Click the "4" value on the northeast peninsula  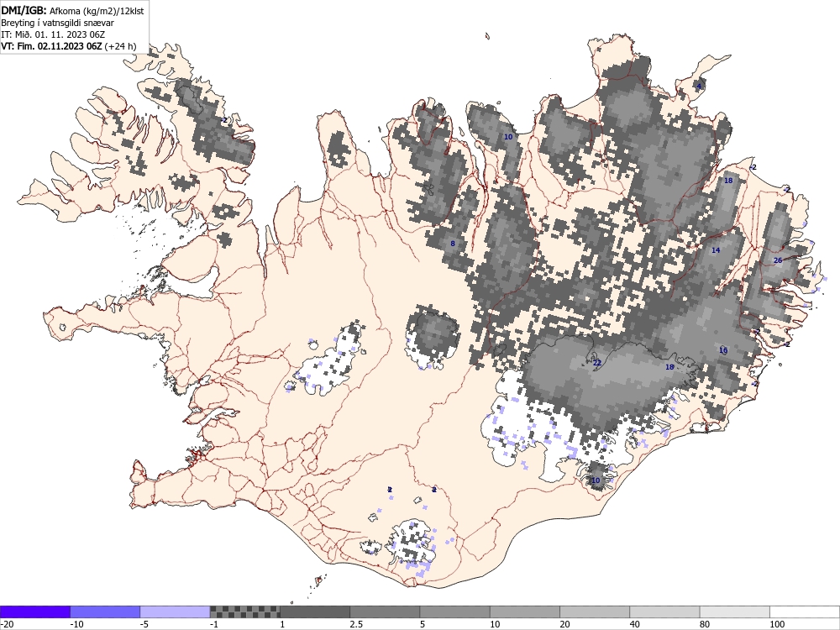pyautogui.click(x=699, y=87)
